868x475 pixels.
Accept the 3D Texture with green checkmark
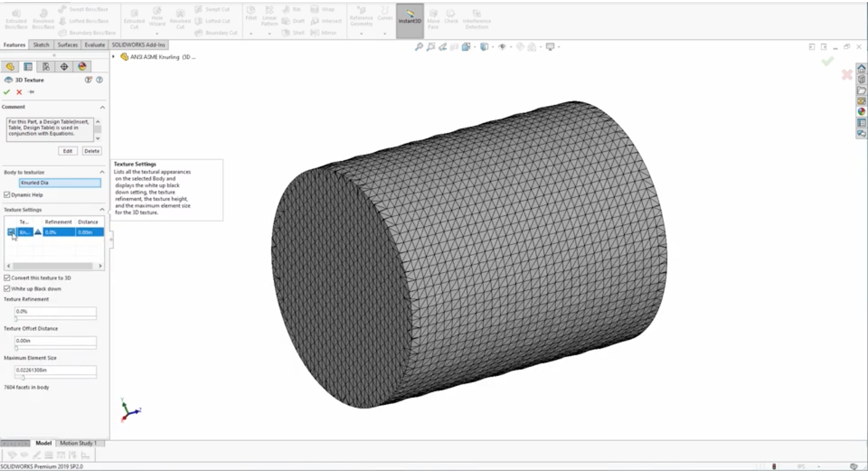6,92
